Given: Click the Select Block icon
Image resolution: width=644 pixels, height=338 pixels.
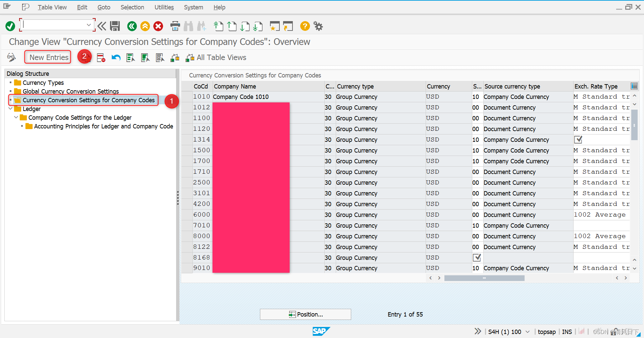Looking at the screenshot, I should click(145, 58).
